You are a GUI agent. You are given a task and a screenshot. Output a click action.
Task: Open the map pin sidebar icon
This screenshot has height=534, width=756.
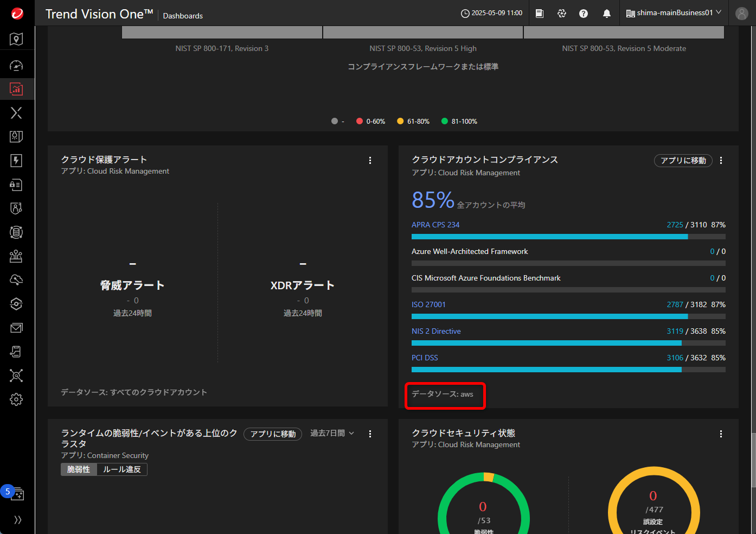click(16, 39)
